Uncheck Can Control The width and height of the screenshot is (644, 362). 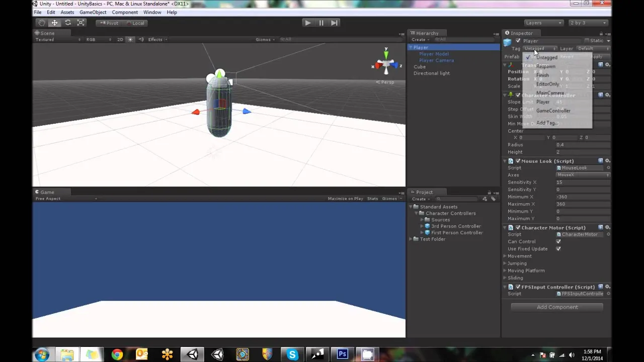coord(558,241)
